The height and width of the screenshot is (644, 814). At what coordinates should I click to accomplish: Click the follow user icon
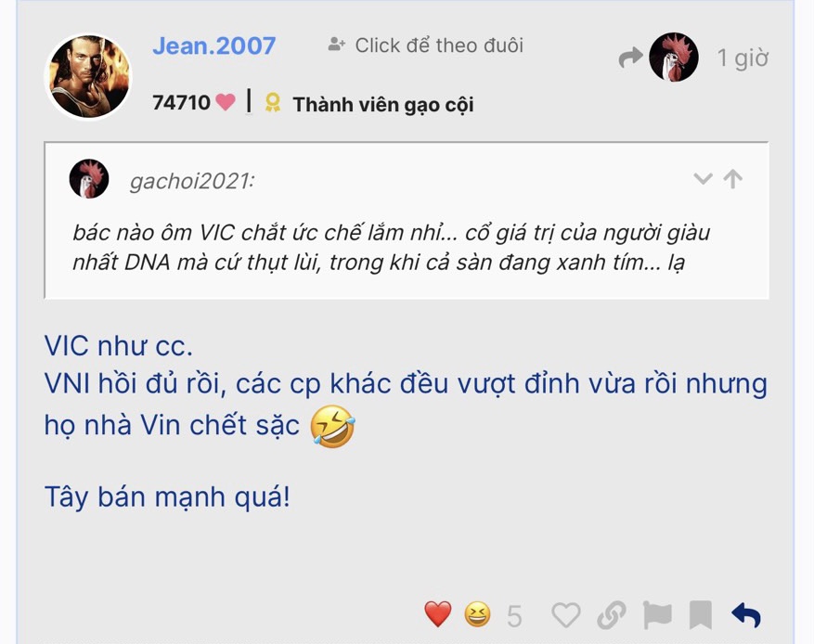[x=336, y=45]
